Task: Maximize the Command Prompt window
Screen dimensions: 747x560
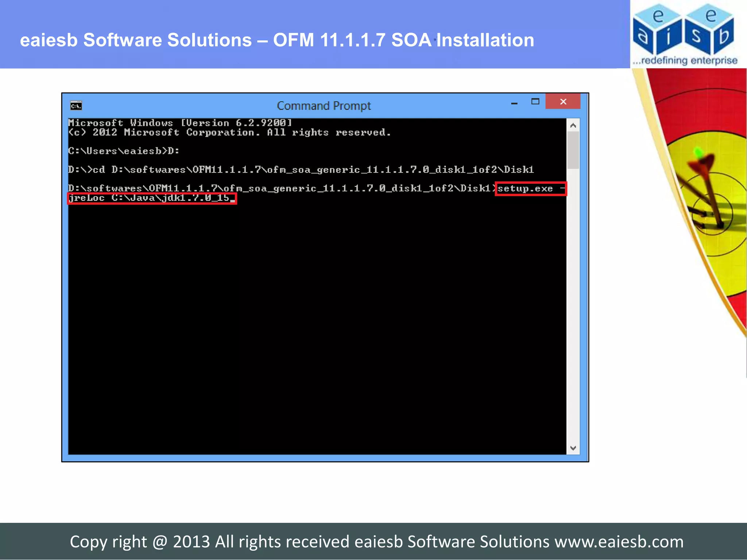Action: (x=535, y=102)
